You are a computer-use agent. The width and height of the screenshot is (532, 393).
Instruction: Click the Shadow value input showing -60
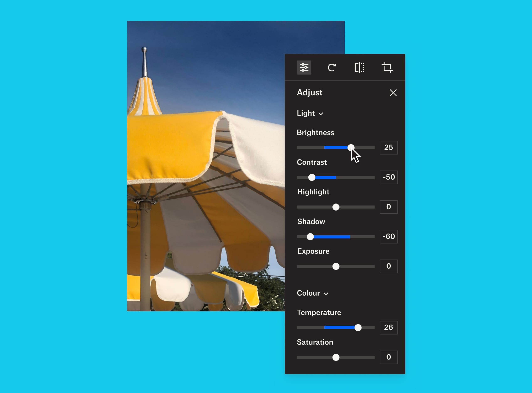pos(388,236)
